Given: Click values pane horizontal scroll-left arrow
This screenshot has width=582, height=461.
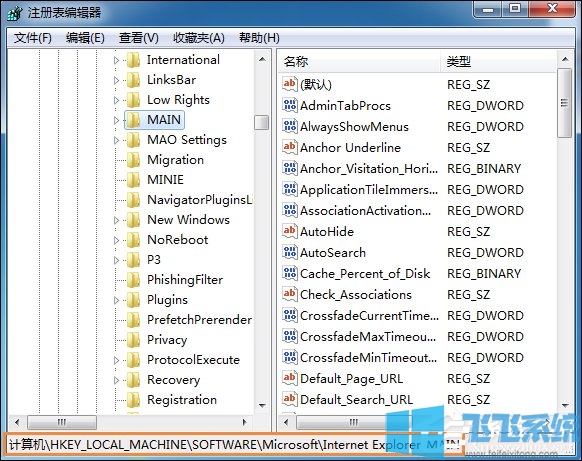Looking at the screenshot, I should coord(286,422).
